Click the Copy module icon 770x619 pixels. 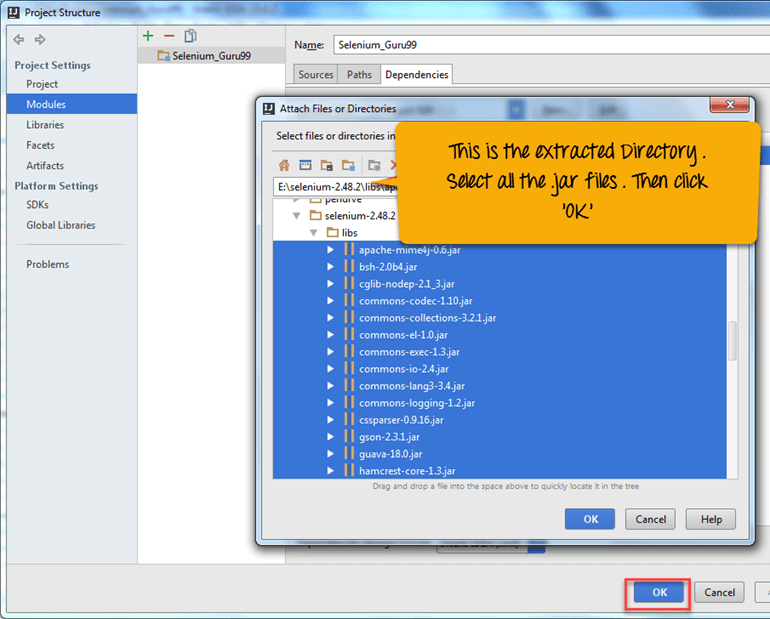(190, 37)
